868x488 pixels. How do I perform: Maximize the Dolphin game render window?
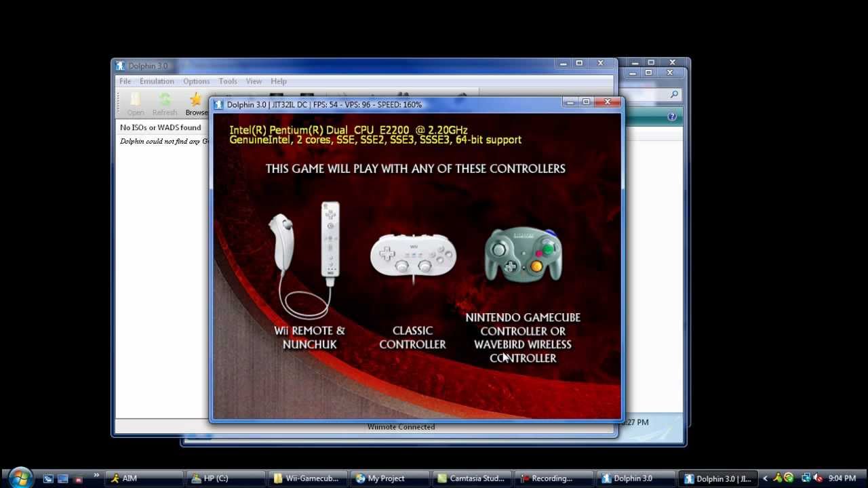(x=586, y=102)
